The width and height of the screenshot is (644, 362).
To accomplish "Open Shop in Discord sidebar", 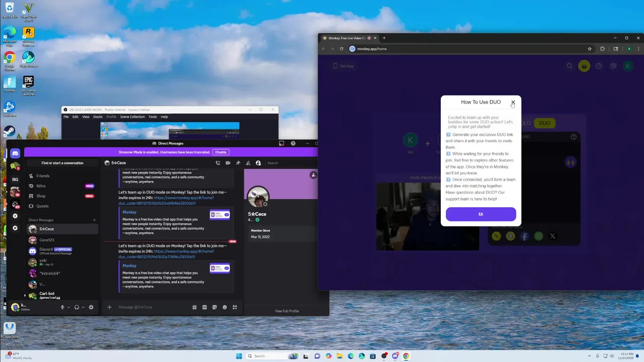I will pyautogui.click(x=62, y=196).
